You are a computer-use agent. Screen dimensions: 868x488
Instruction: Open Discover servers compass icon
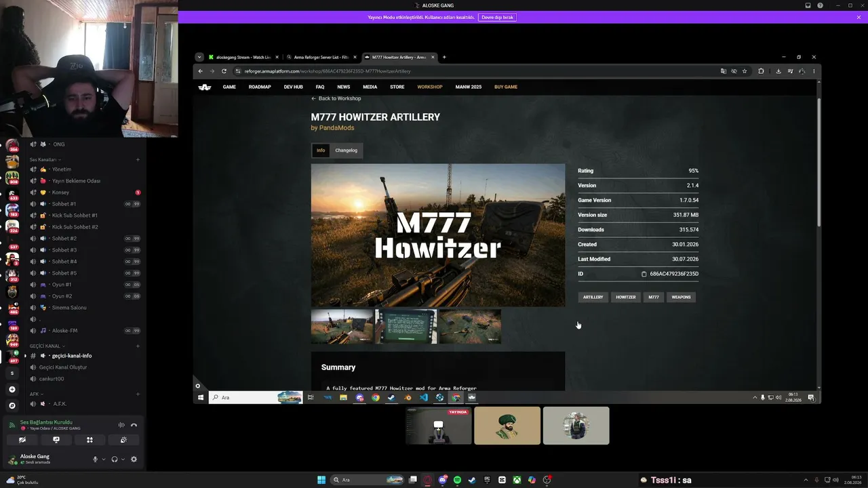(12, 405)
